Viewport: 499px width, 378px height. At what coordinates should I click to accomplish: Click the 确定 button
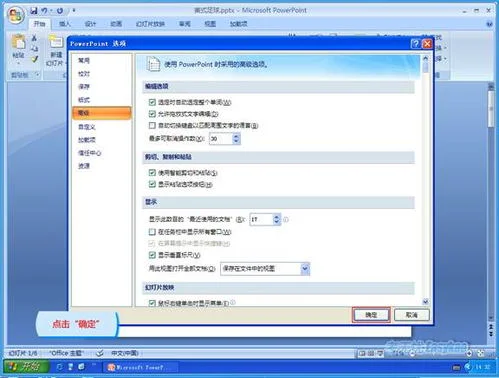371,315
